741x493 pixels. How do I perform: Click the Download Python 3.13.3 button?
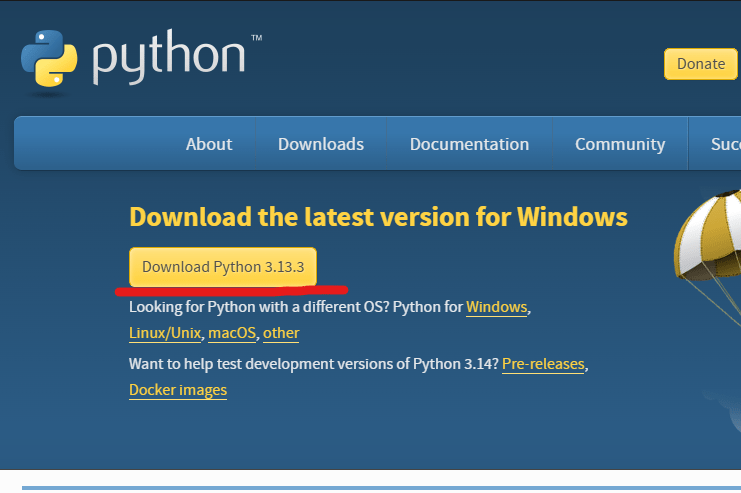pos(223,267)
